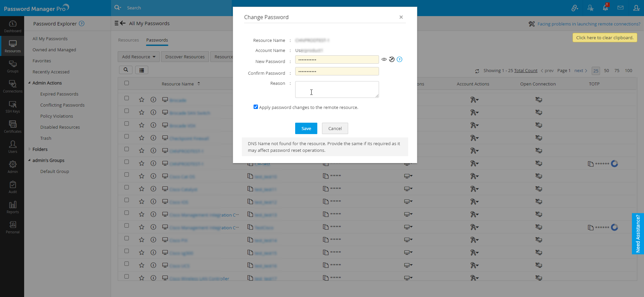Show the new password with eye icon

(384, 60)
